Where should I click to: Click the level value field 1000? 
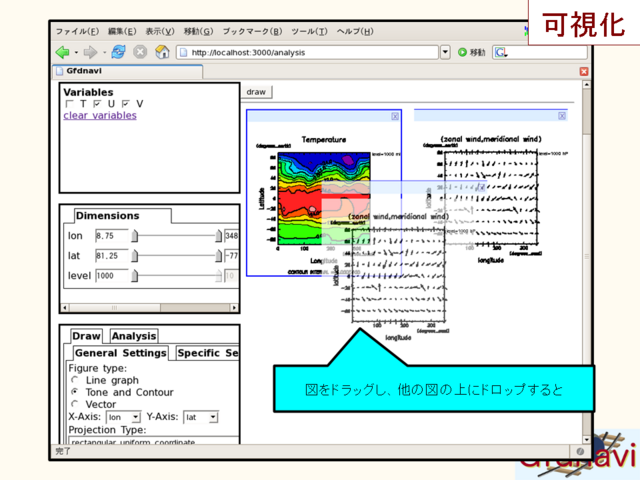(x=111, y=276)
